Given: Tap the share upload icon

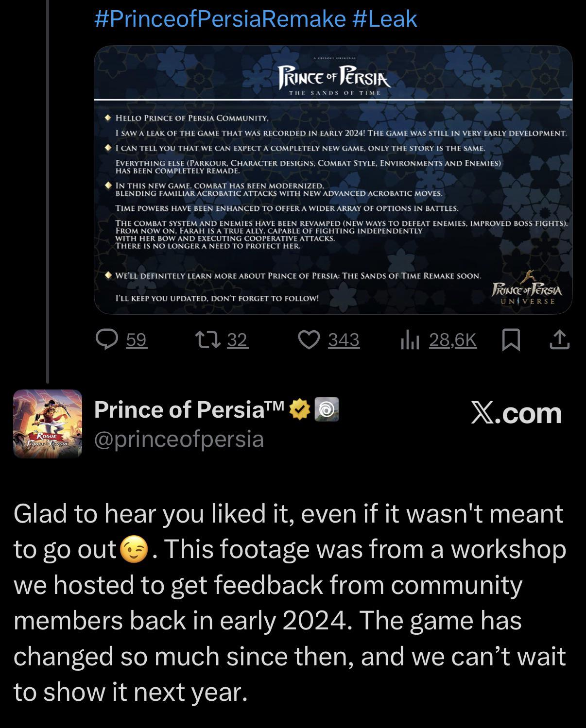Looking at the screenshot, I should coord(559,339).
